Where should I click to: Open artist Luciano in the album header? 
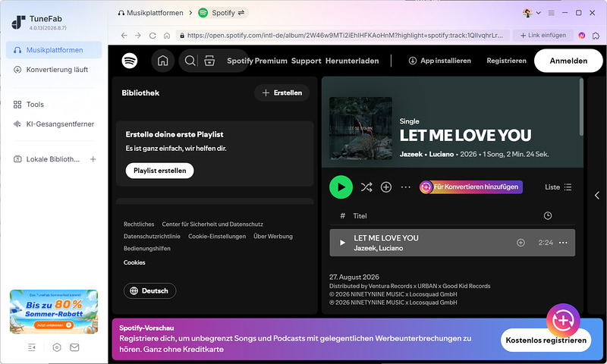[x=442, y=155]
